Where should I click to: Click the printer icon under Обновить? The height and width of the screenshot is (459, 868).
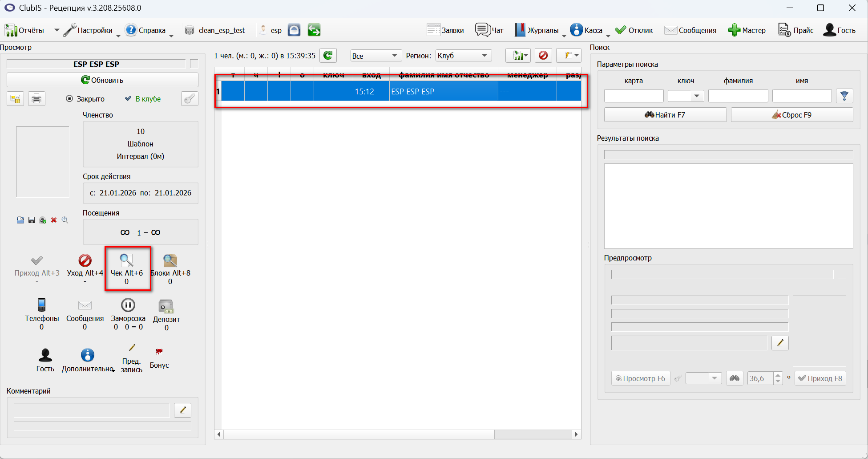36,98
